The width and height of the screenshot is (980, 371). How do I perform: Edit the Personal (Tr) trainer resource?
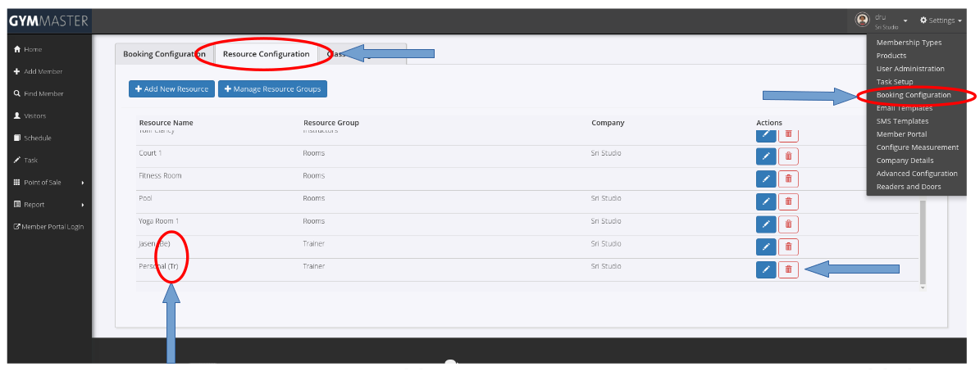pyautogui.click(x=766, y=269)
